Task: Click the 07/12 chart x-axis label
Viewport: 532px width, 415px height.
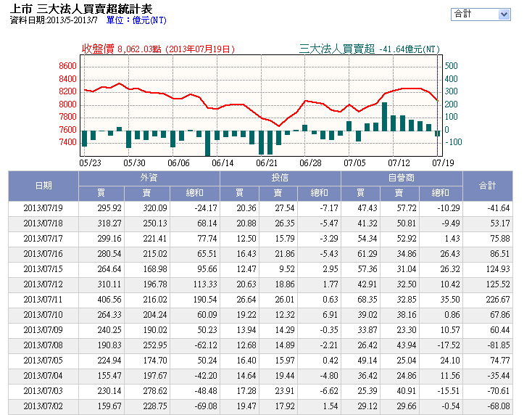Action: [399, 163]
